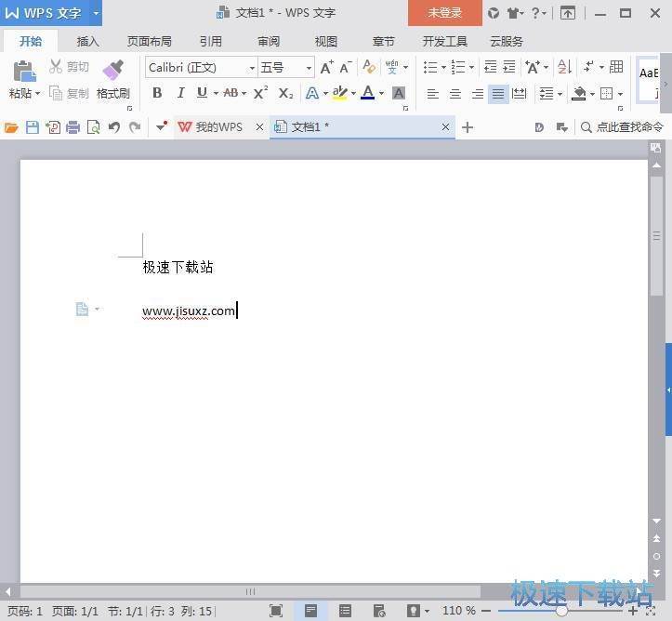Add a new document tab with plus

pyautogui.click(x=468, y=127)
